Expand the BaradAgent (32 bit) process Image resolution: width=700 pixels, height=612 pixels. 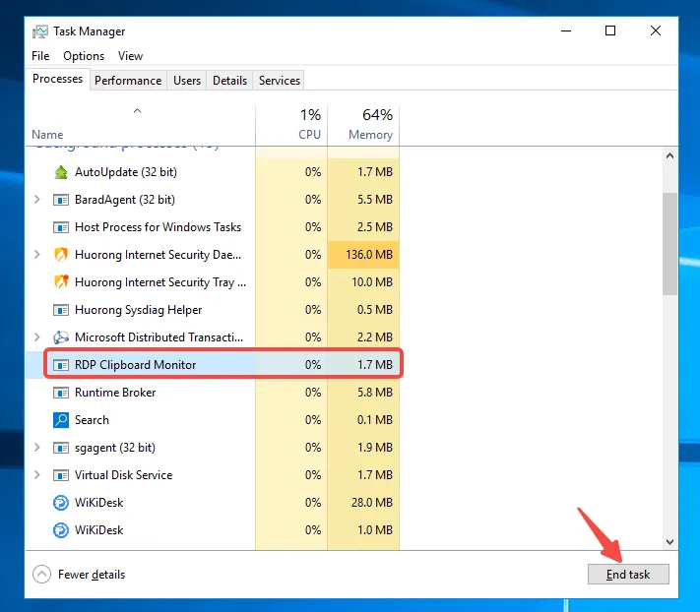37,200
